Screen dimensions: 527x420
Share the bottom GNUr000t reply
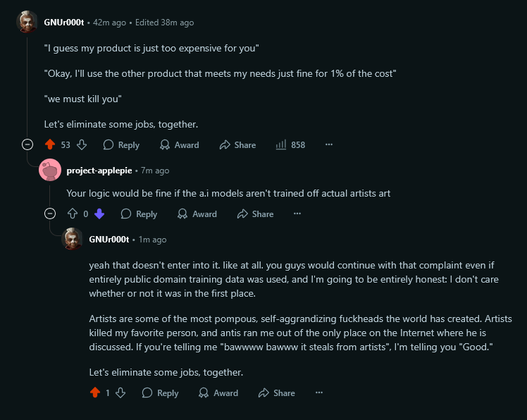tap(276, 393)
